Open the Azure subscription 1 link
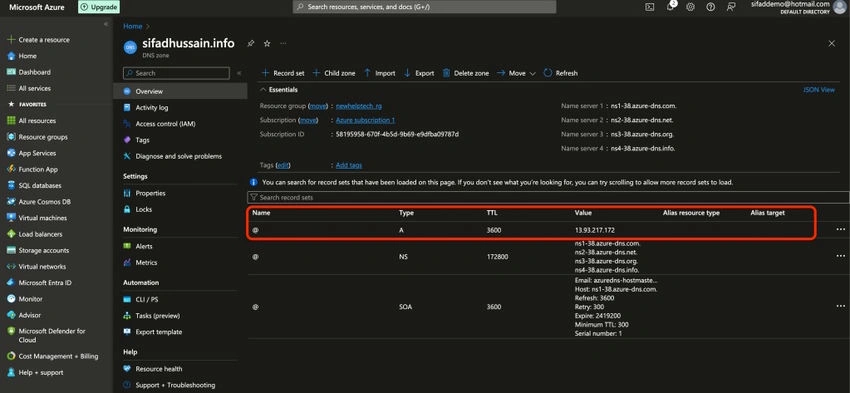The width and height of the screenshot is (850, 393). [365, 120]
